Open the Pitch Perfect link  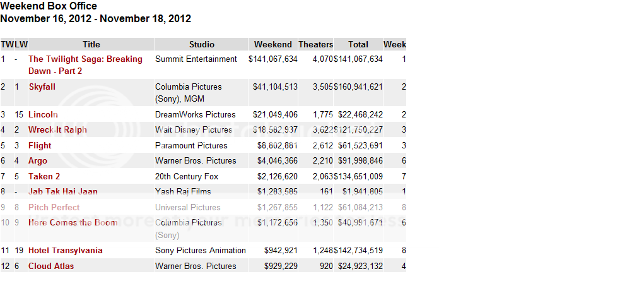pyautogui.click(x=54, y=207)
